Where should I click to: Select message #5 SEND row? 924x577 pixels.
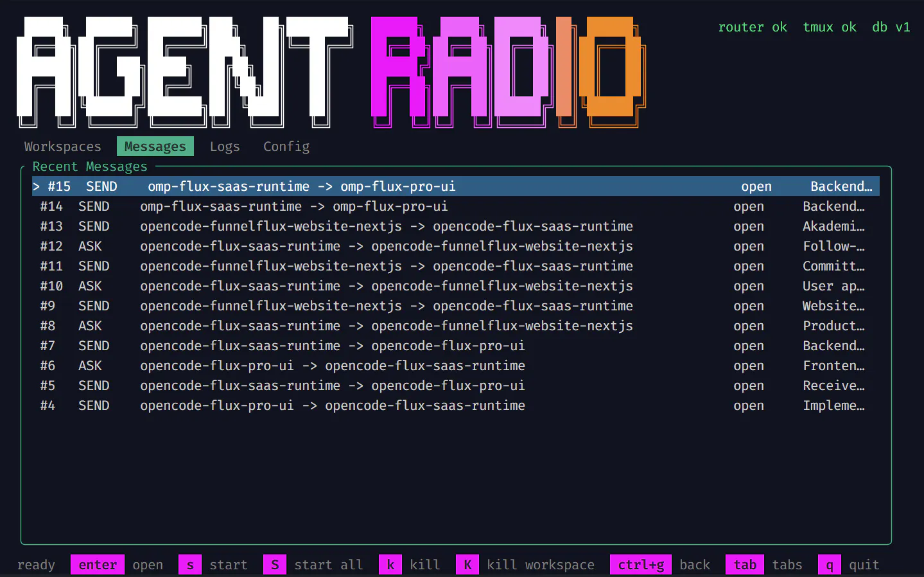[456, 386]
